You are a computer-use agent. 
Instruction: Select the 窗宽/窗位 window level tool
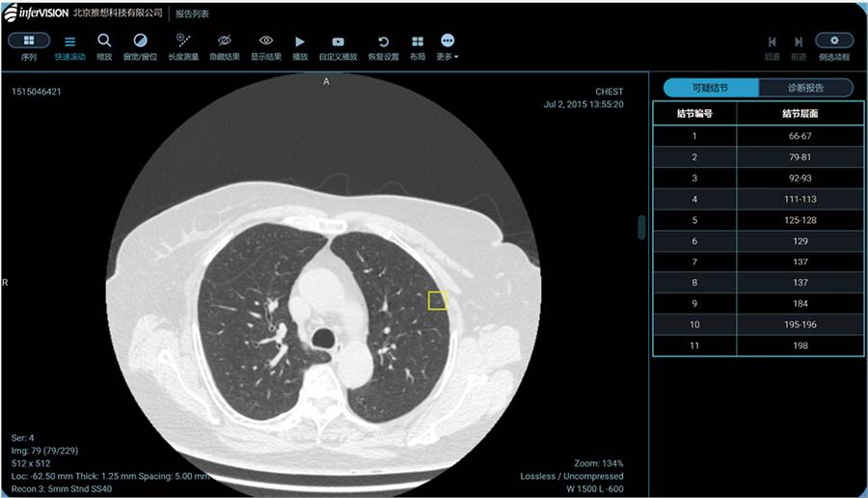coord(140,41)
